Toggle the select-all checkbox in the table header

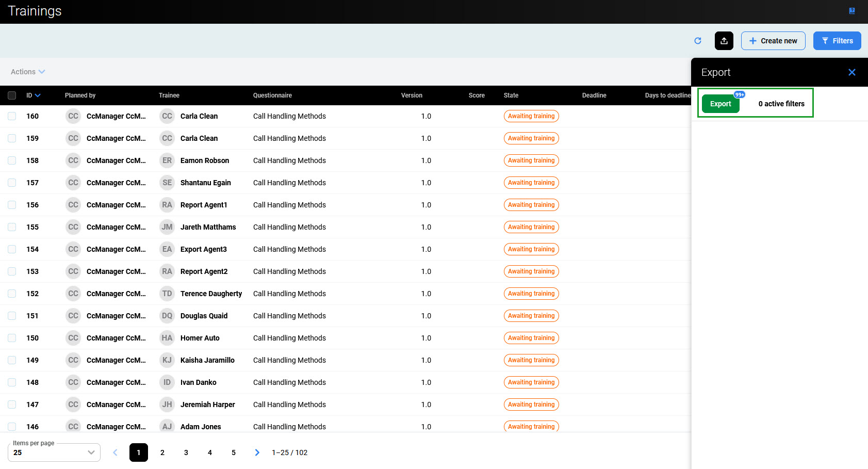coord(12,95)
